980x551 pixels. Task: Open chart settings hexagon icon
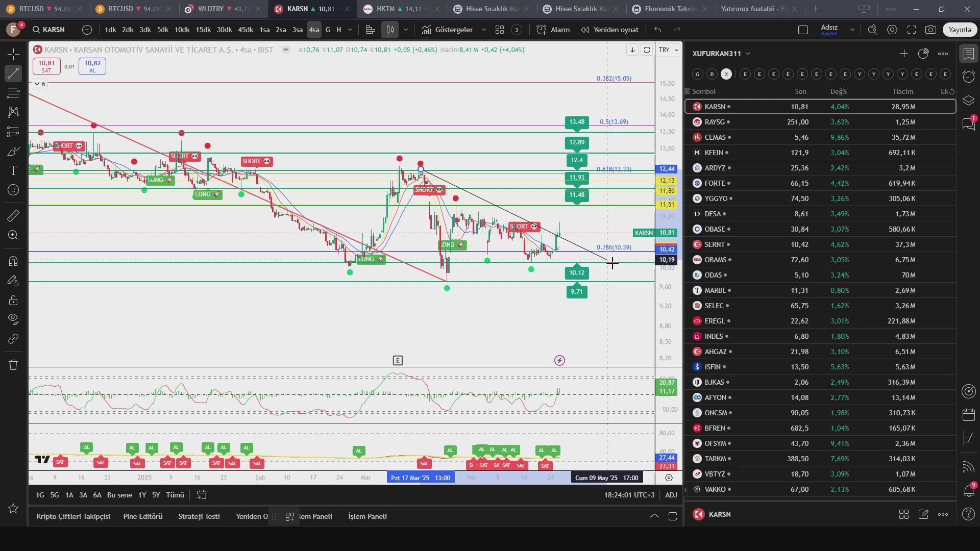click(x=892, y=30)
